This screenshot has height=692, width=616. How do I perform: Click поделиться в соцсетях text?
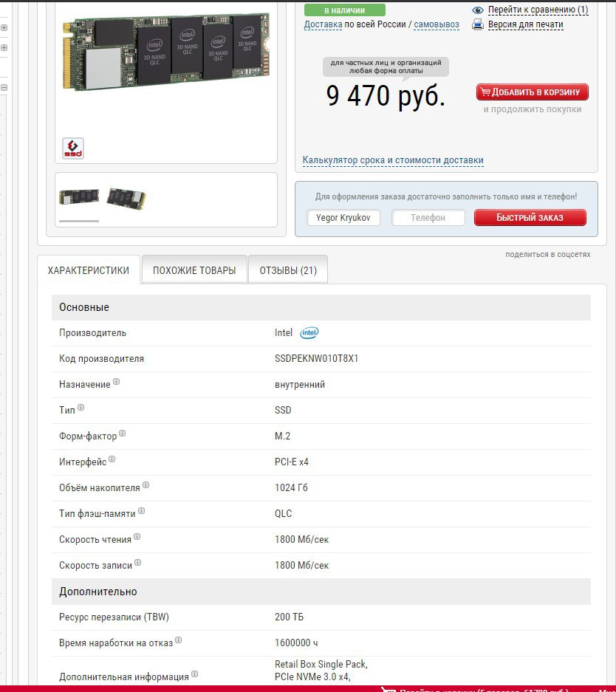coord(547,254)
